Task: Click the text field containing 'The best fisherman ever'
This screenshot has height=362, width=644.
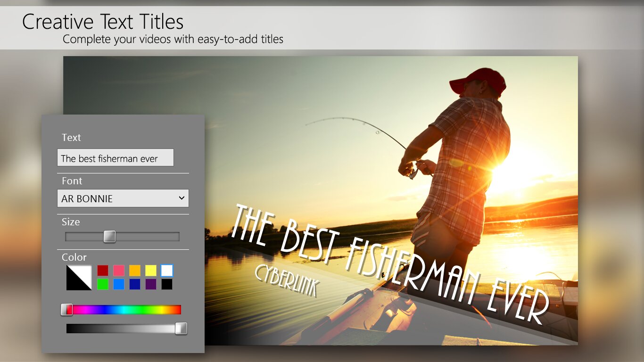Action: (116, 158)
